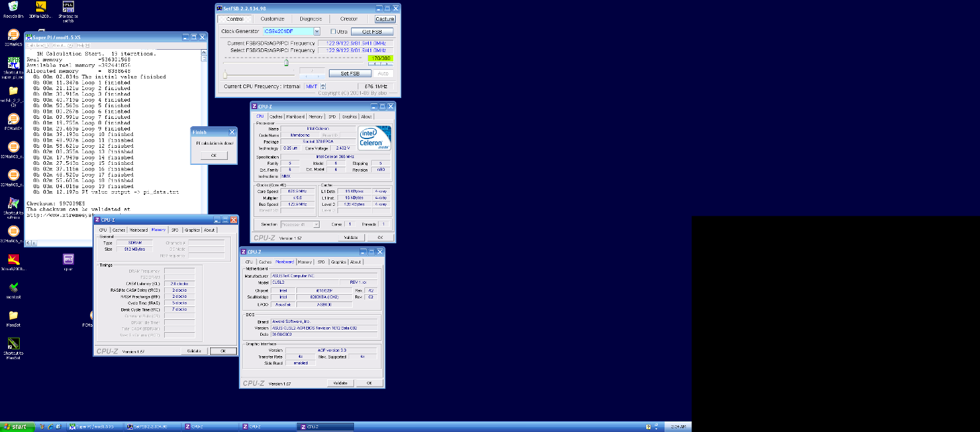Click Validate in the CPU-Z Mainboard window
Image resolution: width=980 pixels, height=432 pixels.
(x=341, y=383)
